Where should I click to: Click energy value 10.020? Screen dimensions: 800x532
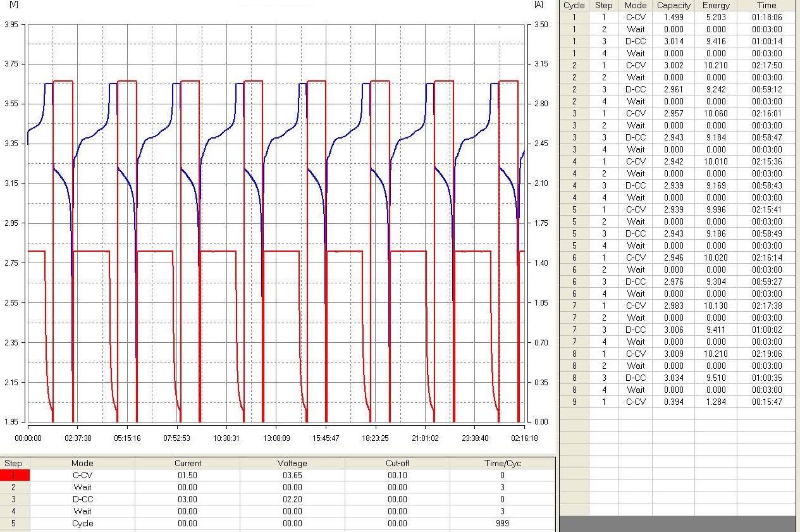pyautogui.click(x=716, y=257)
